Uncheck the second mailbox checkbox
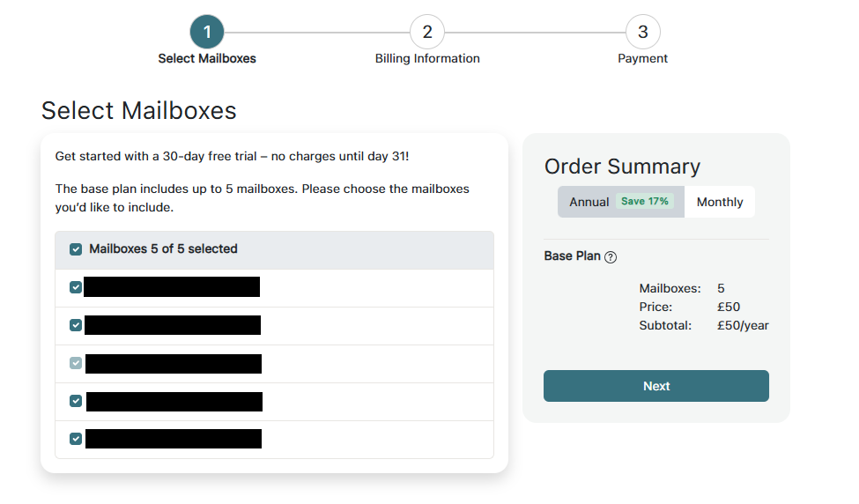The image size is (859, 504). [x=76, y=325]
